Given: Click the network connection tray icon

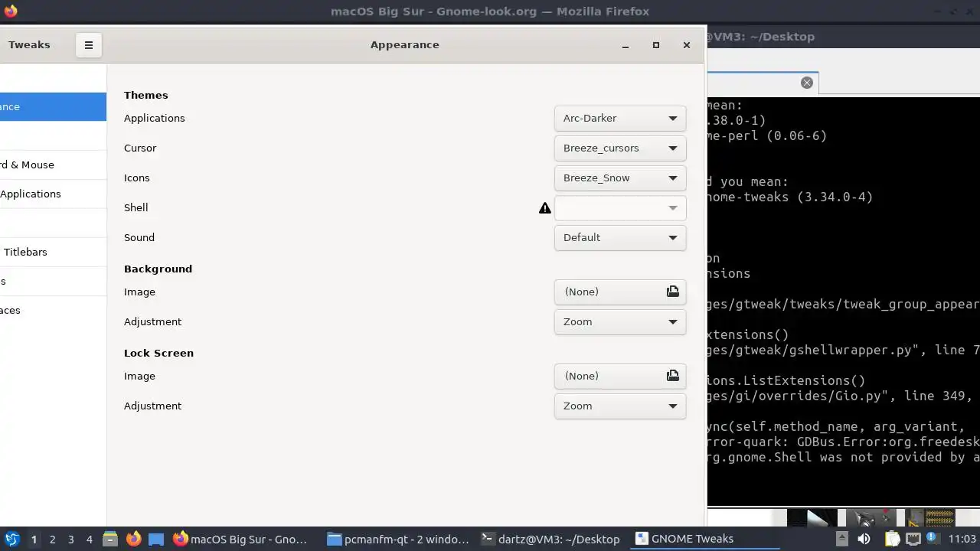Looking at the screenshot, I should [913, 539].
